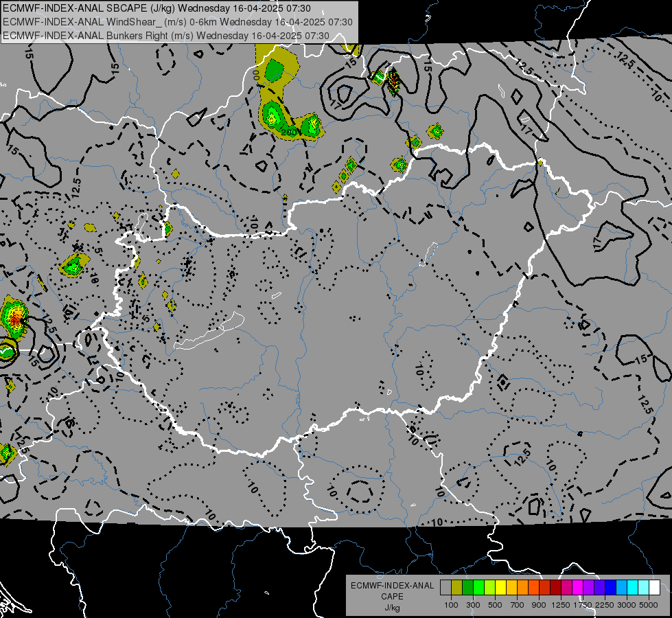The height and width of the screenshot is (618, 672).
Task: Click the 5000 legend value
Action: click(649, 605)
